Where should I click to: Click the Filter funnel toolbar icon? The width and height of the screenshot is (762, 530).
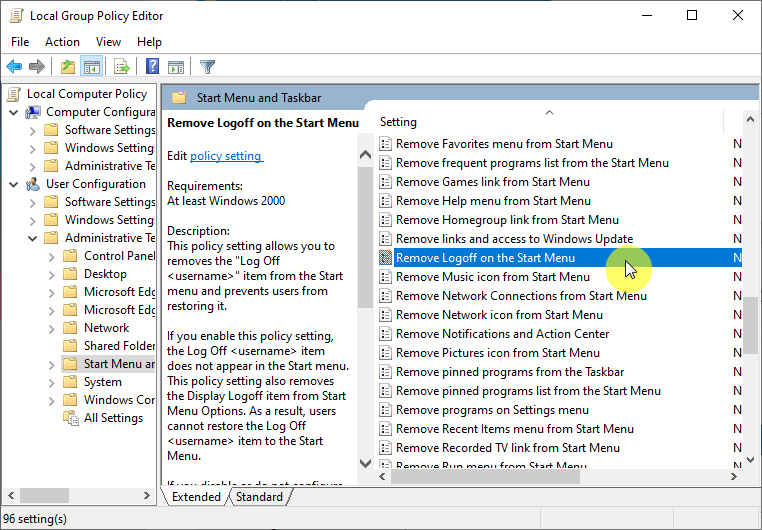coord(207,67)
